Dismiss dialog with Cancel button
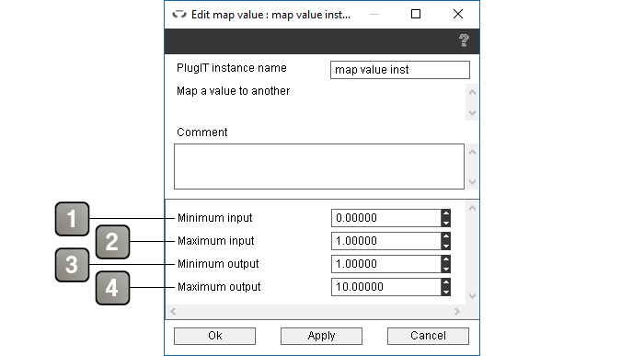Screen dimensions: 644x356 pos(428,336)
